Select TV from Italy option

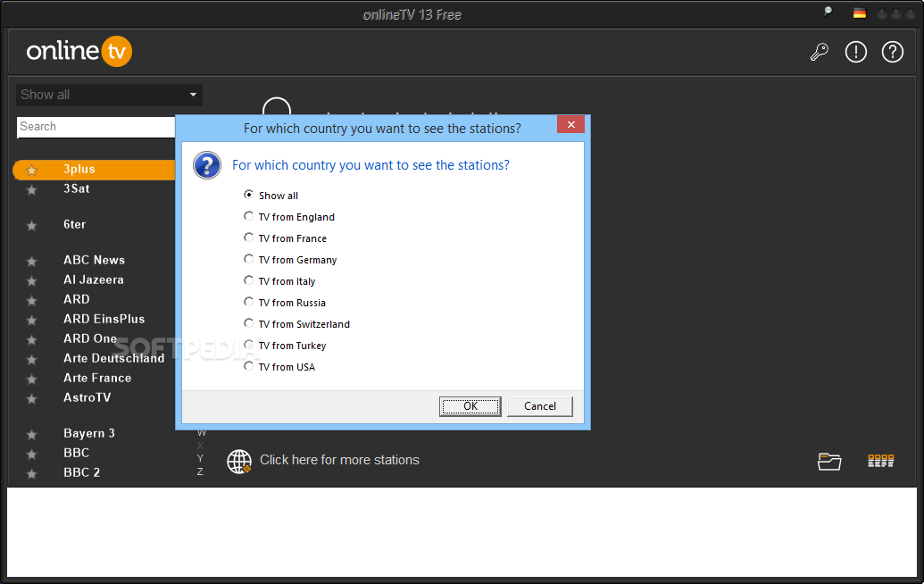(x=249, y=280)
